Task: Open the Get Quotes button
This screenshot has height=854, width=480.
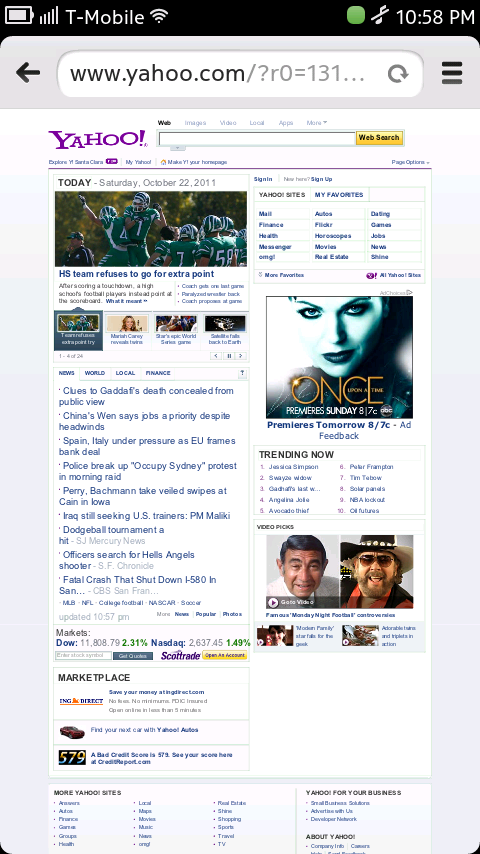Action: [x=133, y=656]
